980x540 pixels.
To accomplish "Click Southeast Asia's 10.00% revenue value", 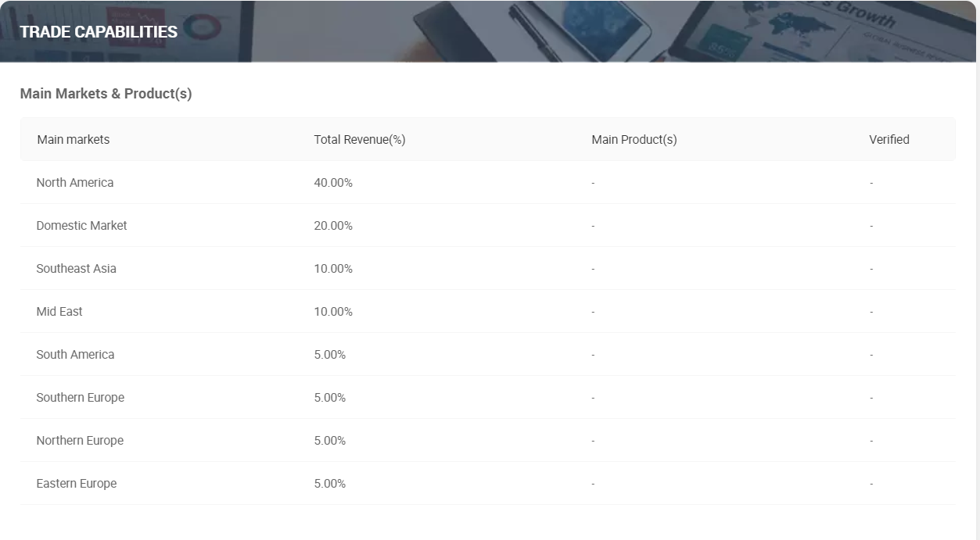I will point(333,269).
